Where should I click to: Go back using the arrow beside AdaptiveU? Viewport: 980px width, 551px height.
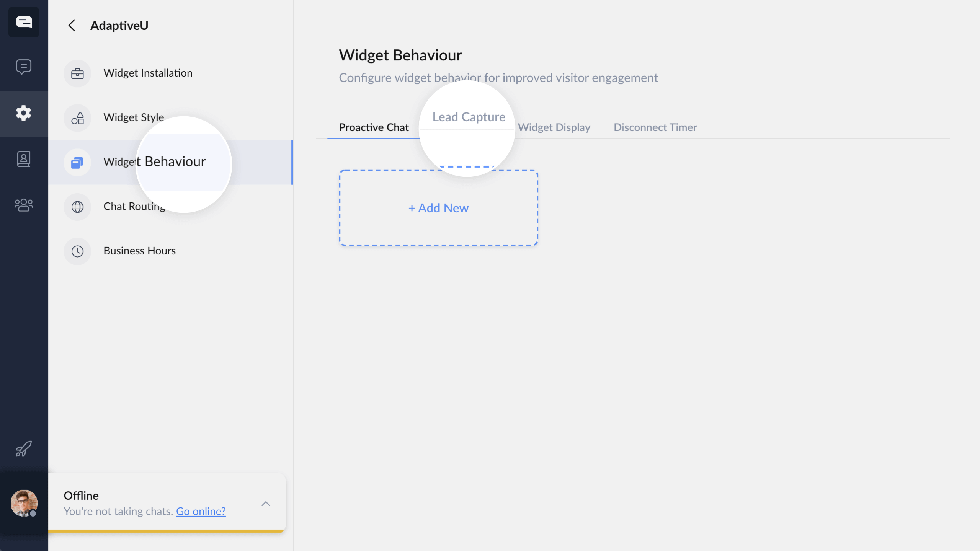pos(72,25)
